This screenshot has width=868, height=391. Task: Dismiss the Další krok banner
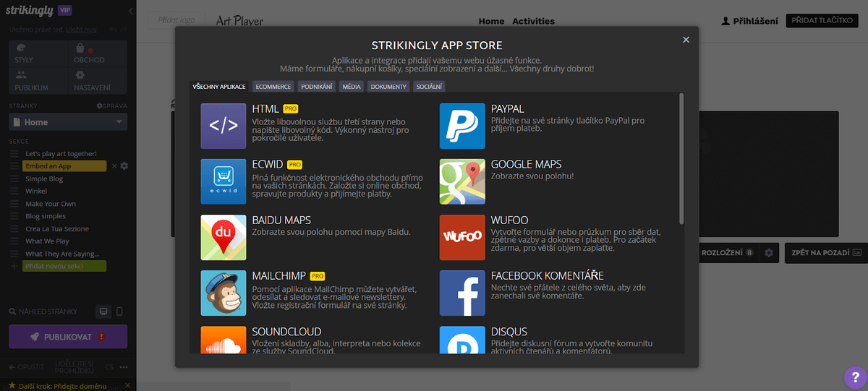127,385
